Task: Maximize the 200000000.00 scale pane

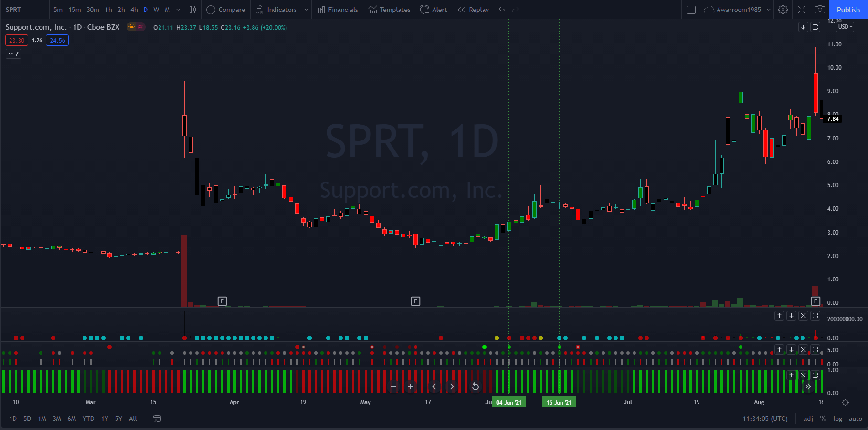Action: point(815,316)
